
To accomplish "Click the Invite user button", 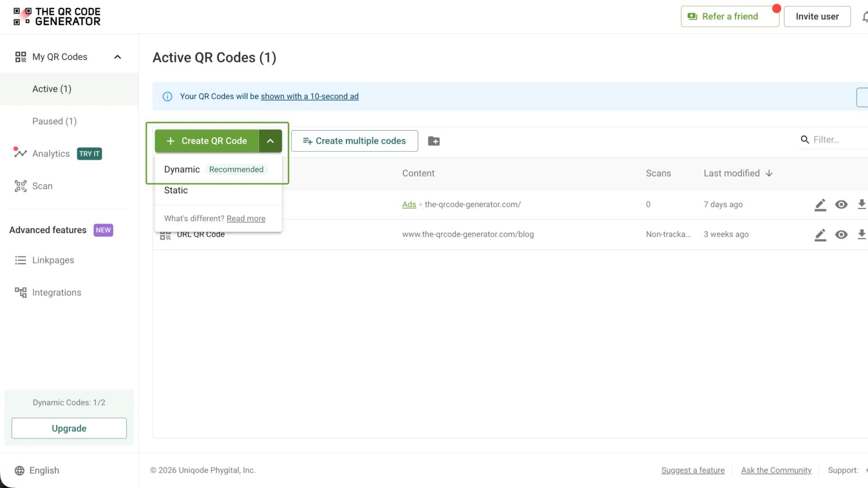I will click(x=817, y=16).
